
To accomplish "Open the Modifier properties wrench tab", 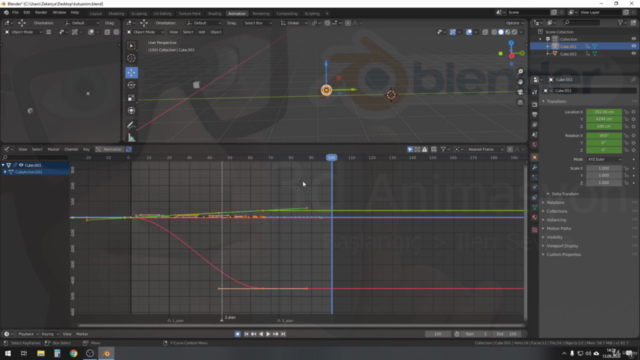I will click(535, 167).
